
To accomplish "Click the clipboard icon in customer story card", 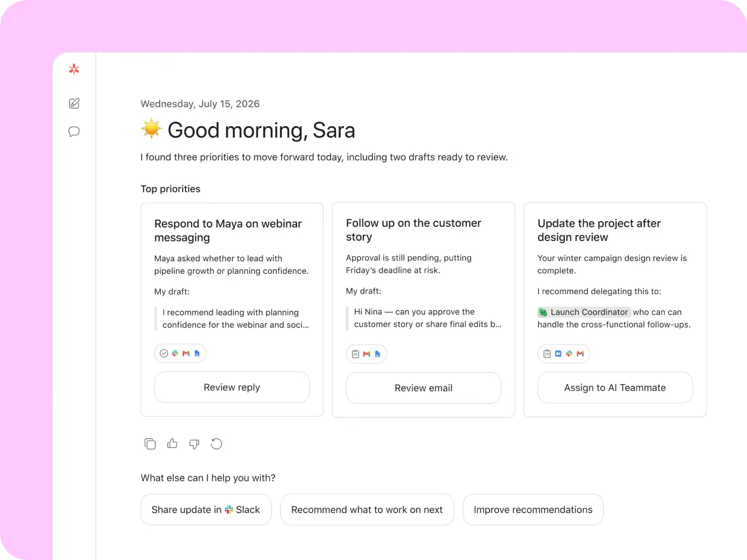I will click(x=355, y=354).
